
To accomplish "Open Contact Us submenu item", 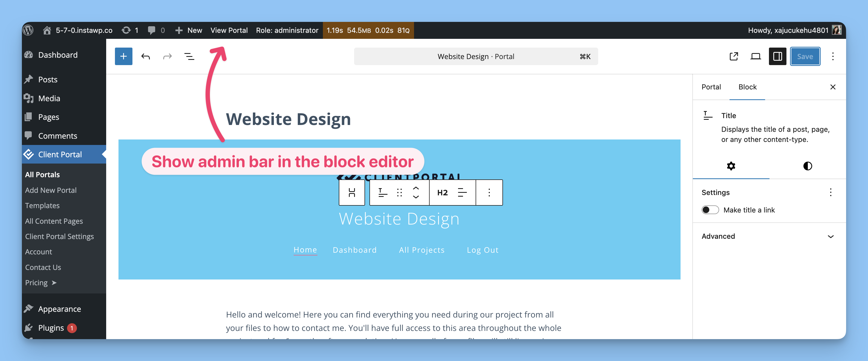I will pyautogui.click(x=43, y=267).
